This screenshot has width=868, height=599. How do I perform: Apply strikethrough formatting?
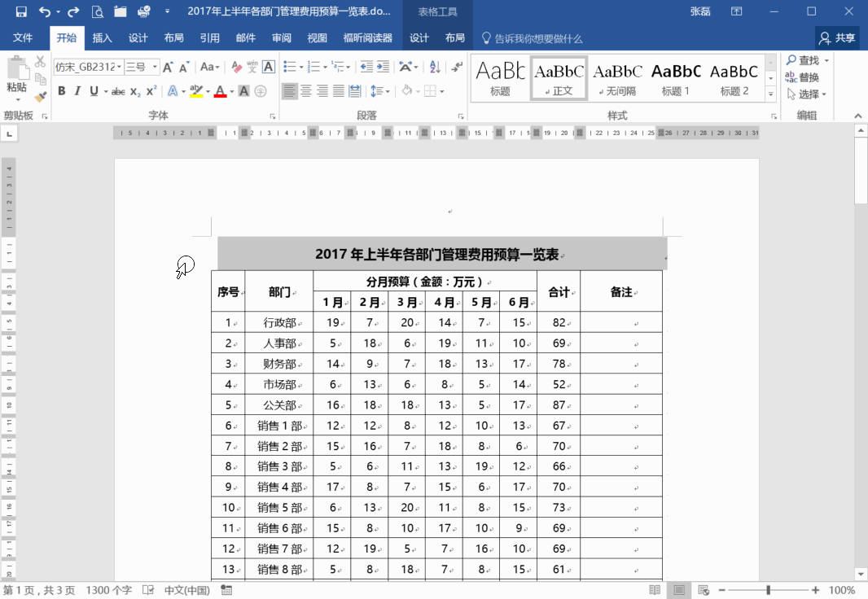119,90
